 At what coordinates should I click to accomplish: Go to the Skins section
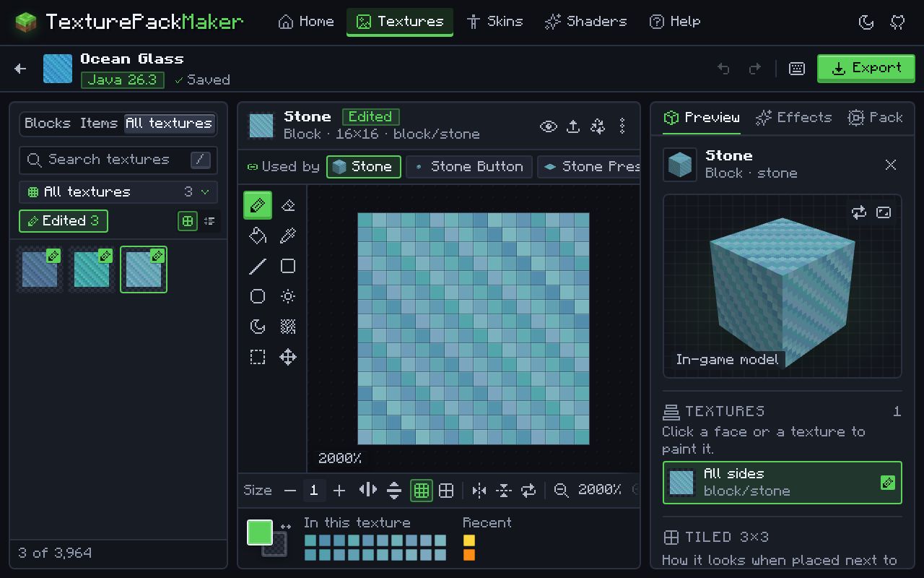494,22
